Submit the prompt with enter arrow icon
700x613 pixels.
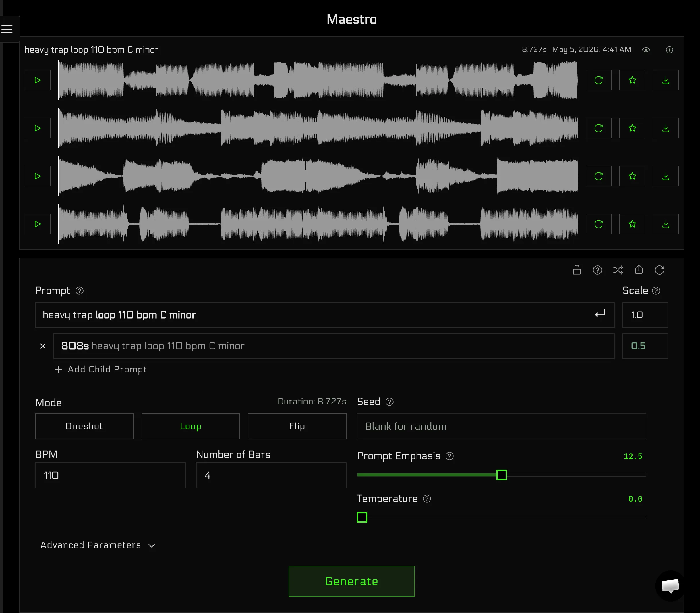600,314
